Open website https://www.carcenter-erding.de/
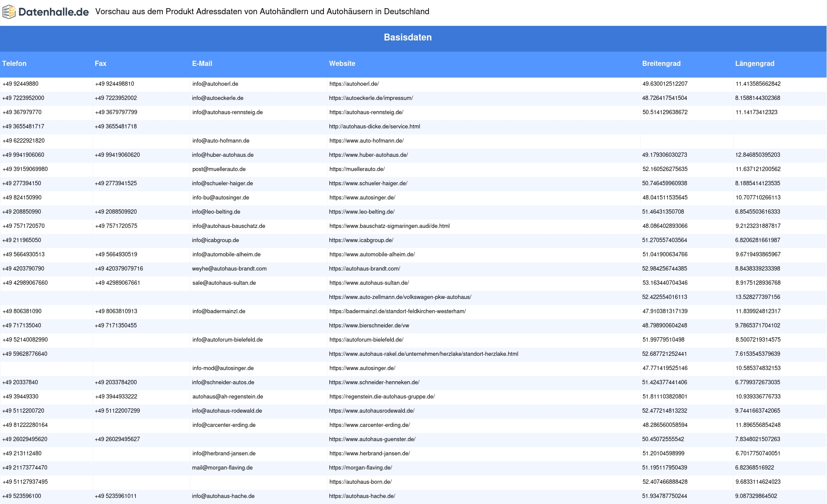Screen dimensions: 827x504 click(370, 425)
